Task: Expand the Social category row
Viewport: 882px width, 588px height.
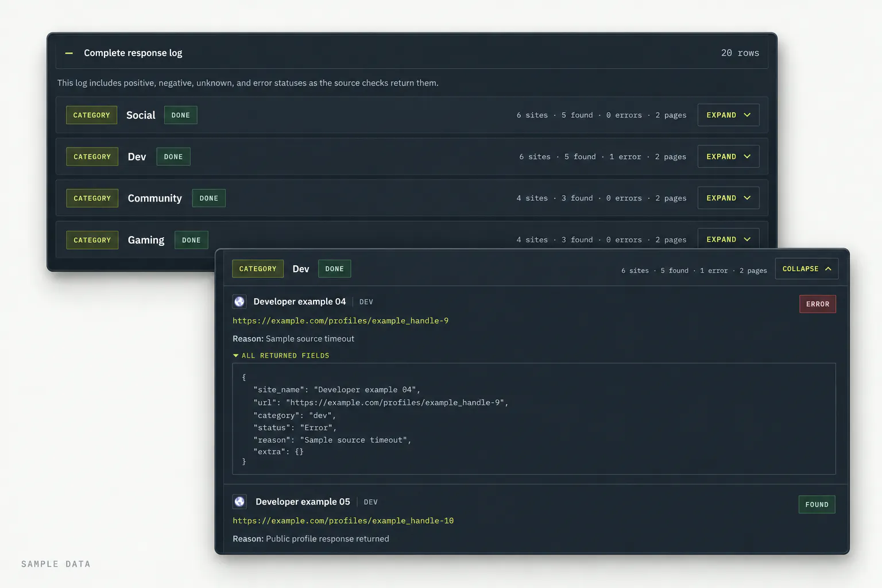Action: [728, 115]
